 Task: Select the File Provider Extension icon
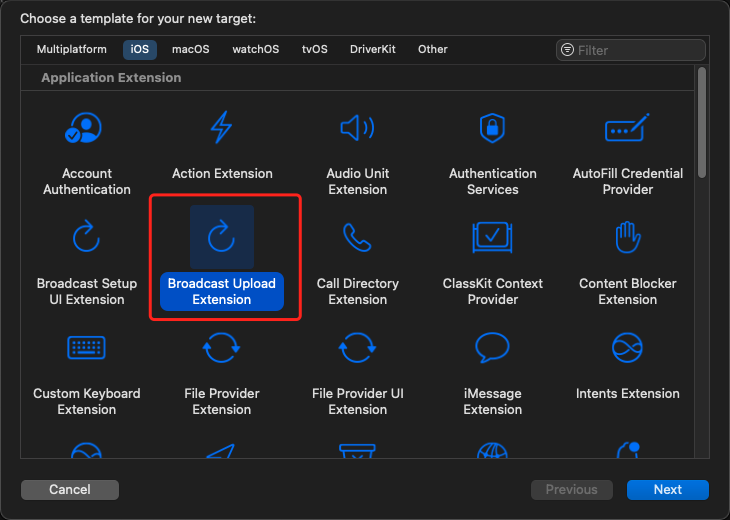221,348
